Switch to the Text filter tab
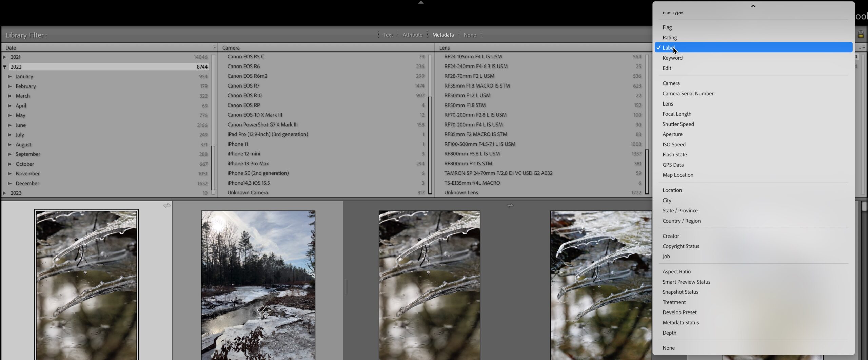The height and width of the screenshot is (360, 868). (388, 34)
